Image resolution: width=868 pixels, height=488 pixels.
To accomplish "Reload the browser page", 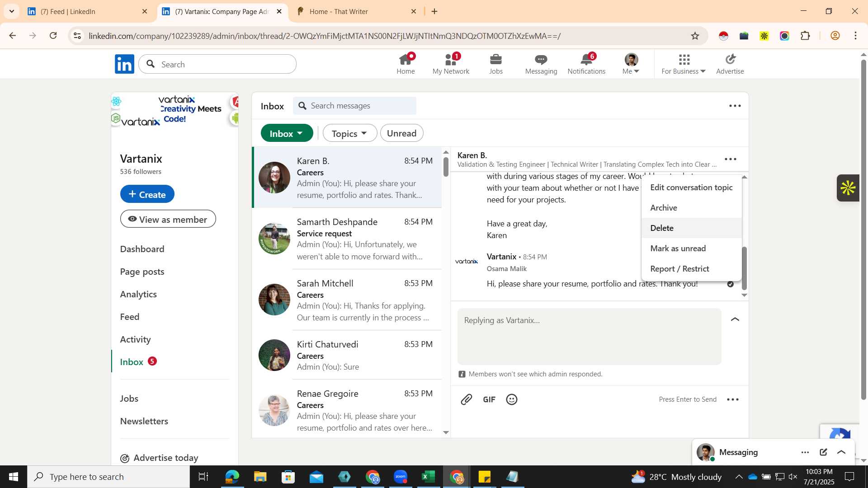I will coord(53,36).
